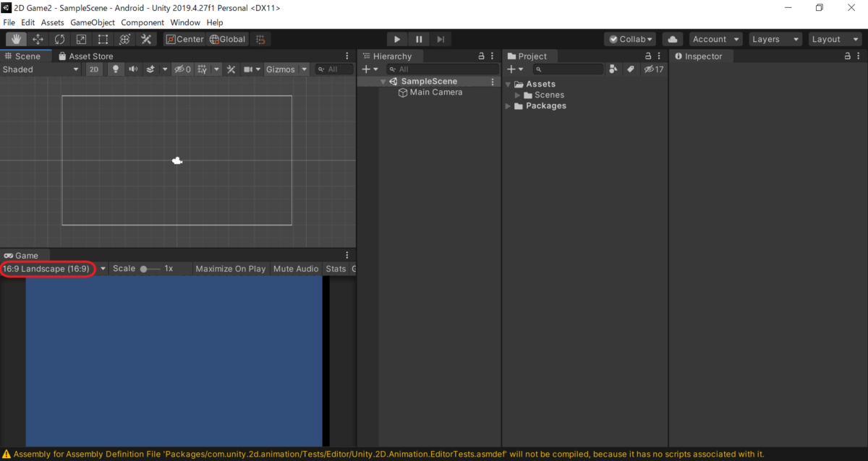Pause the game
The image size is (868, 461).
[x=419, y=39]
